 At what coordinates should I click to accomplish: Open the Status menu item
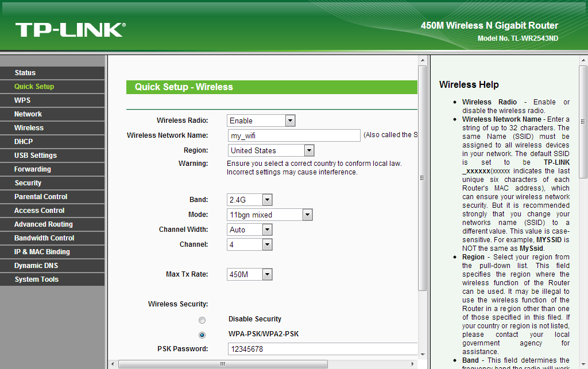[25, 73]
